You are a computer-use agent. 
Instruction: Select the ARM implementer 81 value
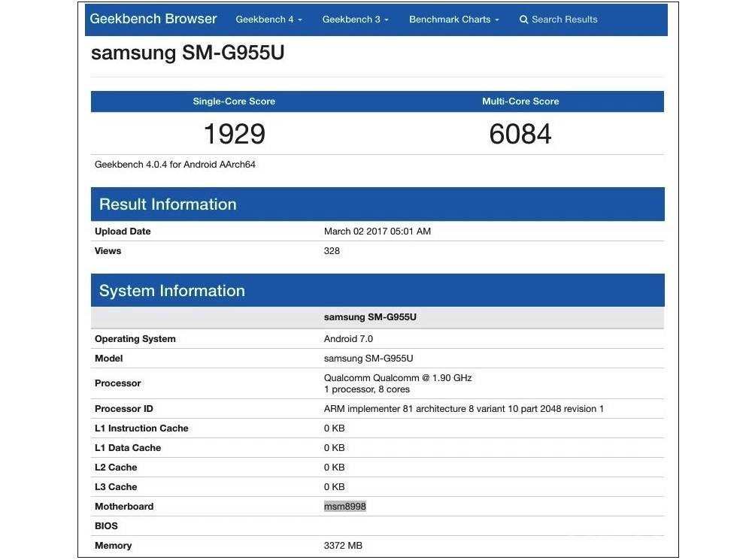(464, 408)
